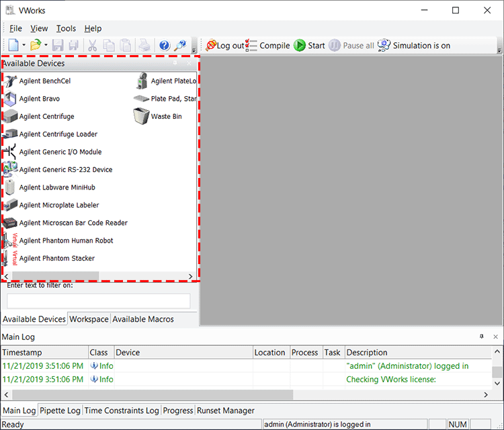Click the Paste clipboard icon
Image resolution: width=504 pixels, height=430 pixels.
tap(125, 45)
